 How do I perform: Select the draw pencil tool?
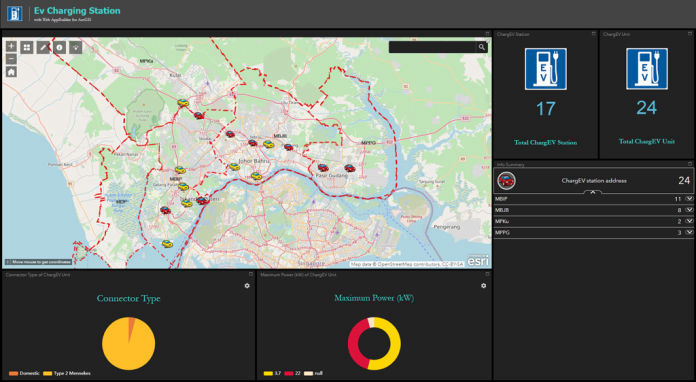[43, 47]
